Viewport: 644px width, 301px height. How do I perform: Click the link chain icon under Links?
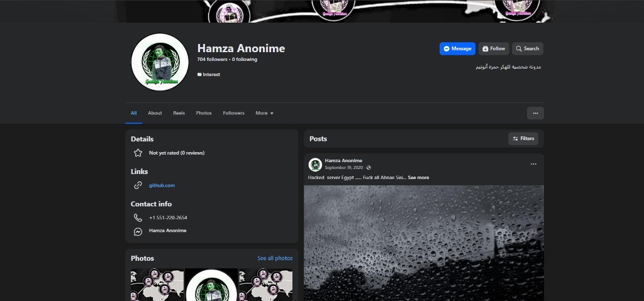(x=138, y=185)
